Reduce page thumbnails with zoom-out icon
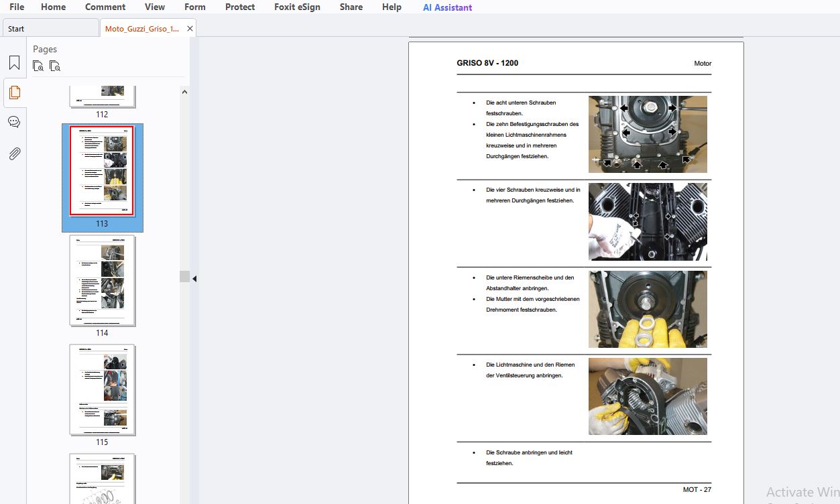The image size is (840, 504). pos(54,66)
